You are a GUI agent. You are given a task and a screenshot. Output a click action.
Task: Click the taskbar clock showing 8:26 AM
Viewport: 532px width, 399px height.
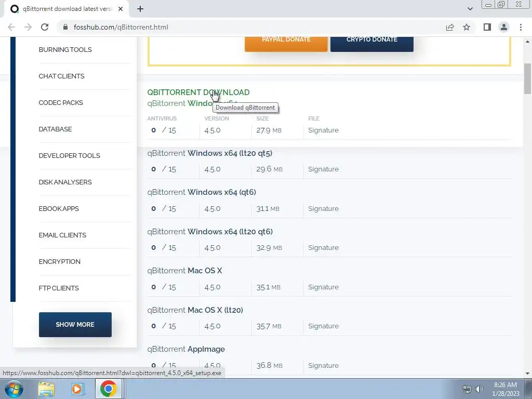tap(506, 389)
